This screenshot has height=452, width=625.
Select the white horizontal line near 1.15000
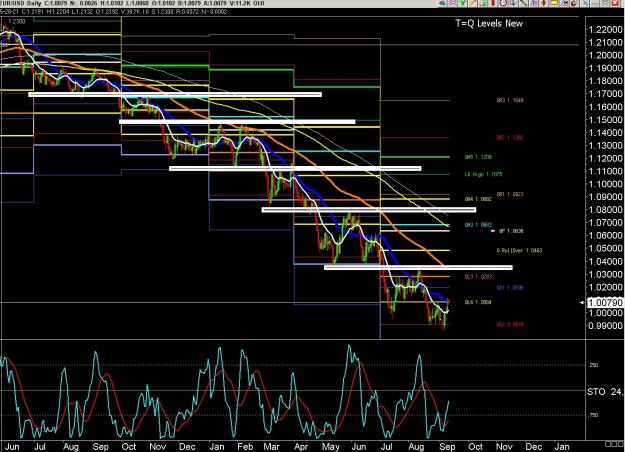pos(237,122)
